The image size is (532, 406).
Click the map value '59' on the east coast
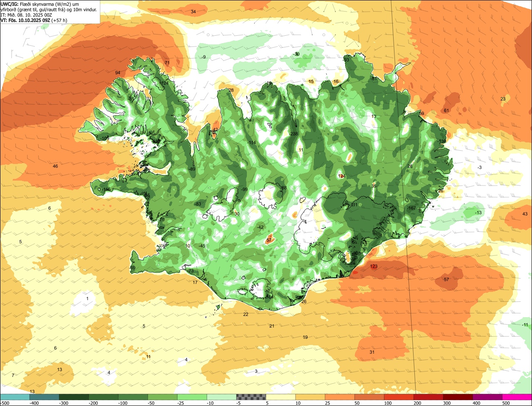[x=421, y=114]
